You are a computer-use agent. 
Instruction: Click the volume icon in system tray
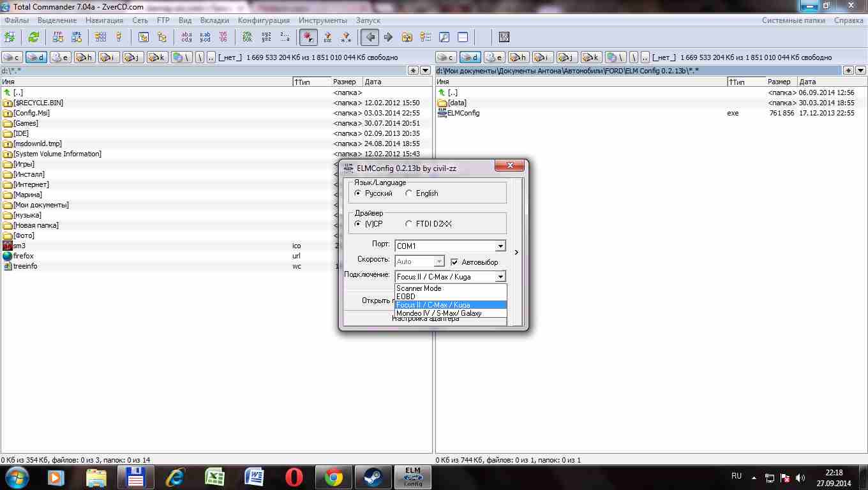click(x=800, y=478)
